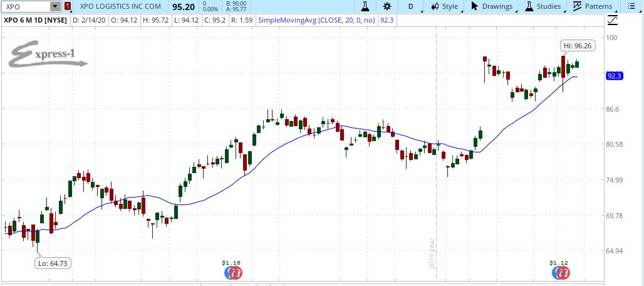
Task: Click the red link color number 1 box
Action: (x=68, y=6)
